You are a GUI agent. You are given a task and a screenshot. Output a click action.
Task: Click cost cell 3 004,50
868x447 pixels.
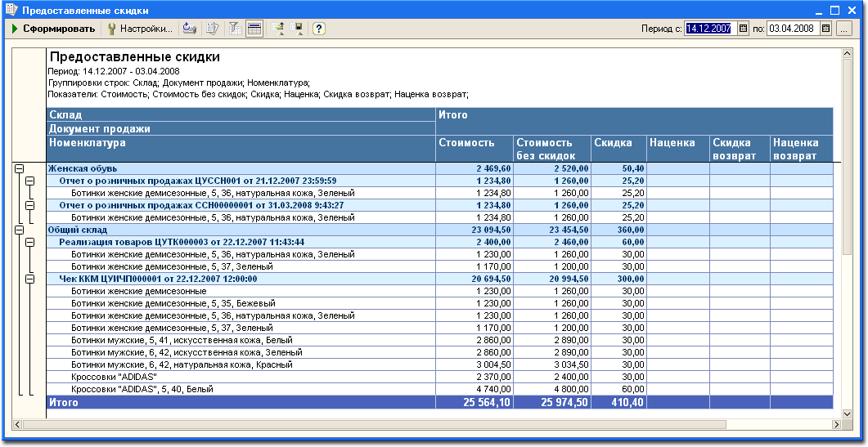[x=474, y=364]
